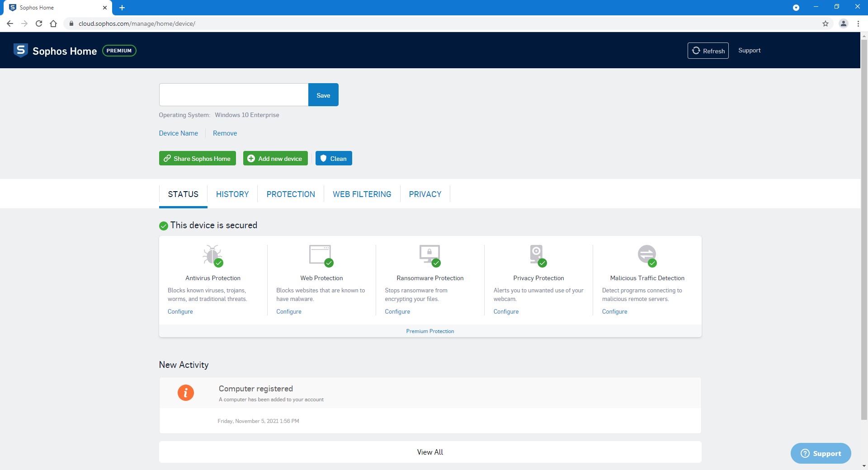Click the Ransomware Protection locked monitor icon
Image resolution: width=868 pixels, height=470 pixels.
[x=429, y=255]
